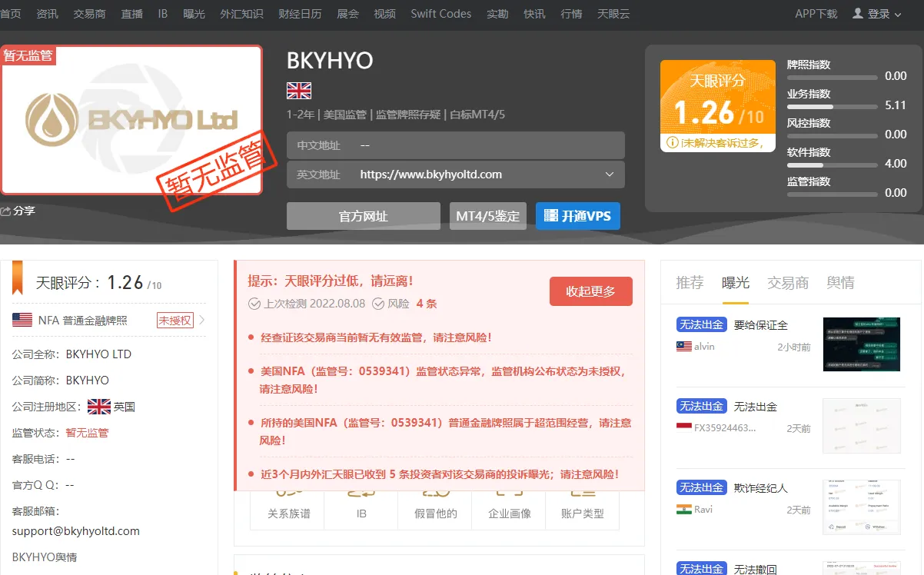924x575 pixels.
Task: Open 实勘 in top navigation
Action: 497,14
